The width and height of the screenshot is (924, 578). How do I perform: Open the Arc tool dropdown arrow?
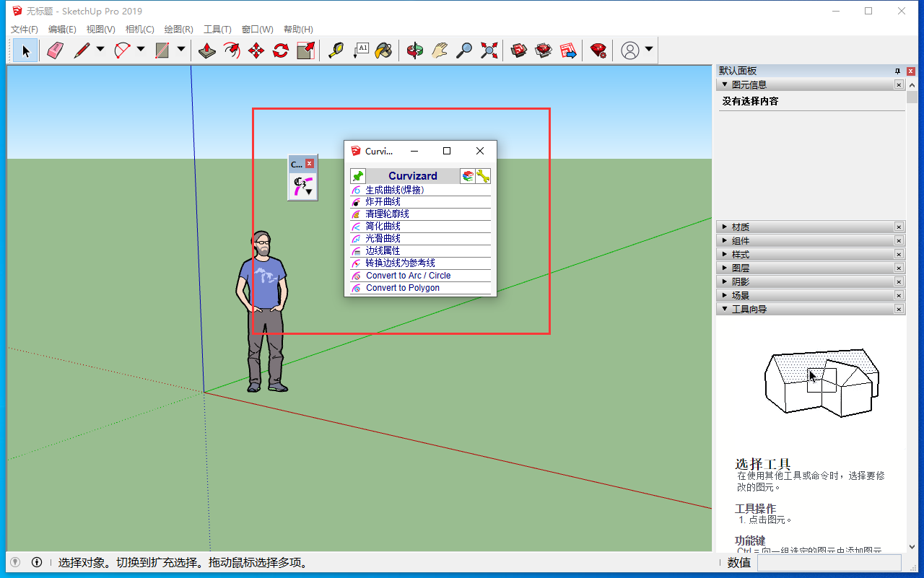[x=141, y=50]
